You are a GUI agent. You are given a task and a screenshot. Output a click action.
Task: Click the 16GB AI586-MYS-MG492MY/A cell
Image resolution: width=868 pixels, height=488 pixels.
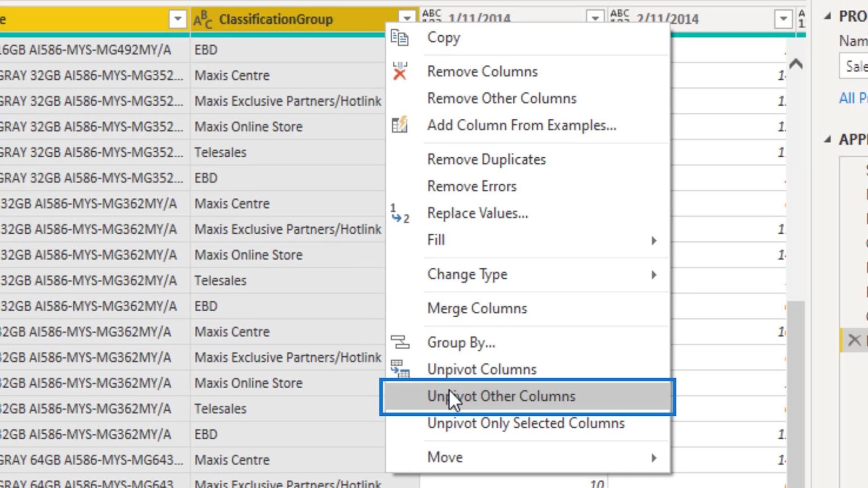pos(94,50)
